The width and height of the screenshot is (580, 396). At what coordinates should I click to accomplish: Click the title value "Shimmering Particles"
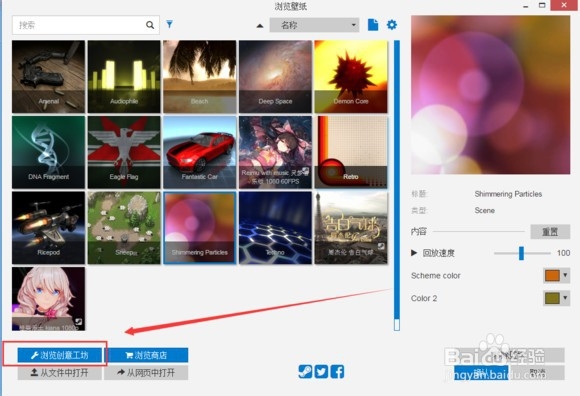point(508,194)
